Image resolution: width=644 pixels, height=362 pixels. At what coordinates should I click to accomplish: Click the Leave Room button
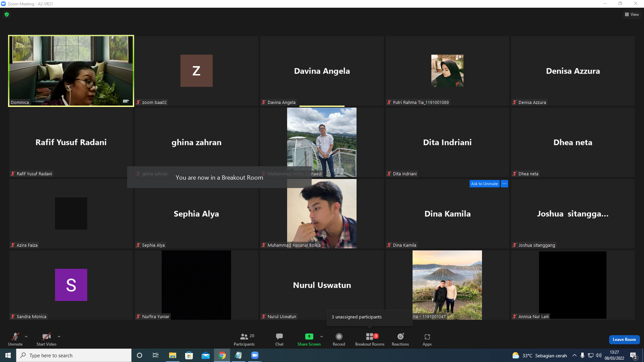point(624,340)
